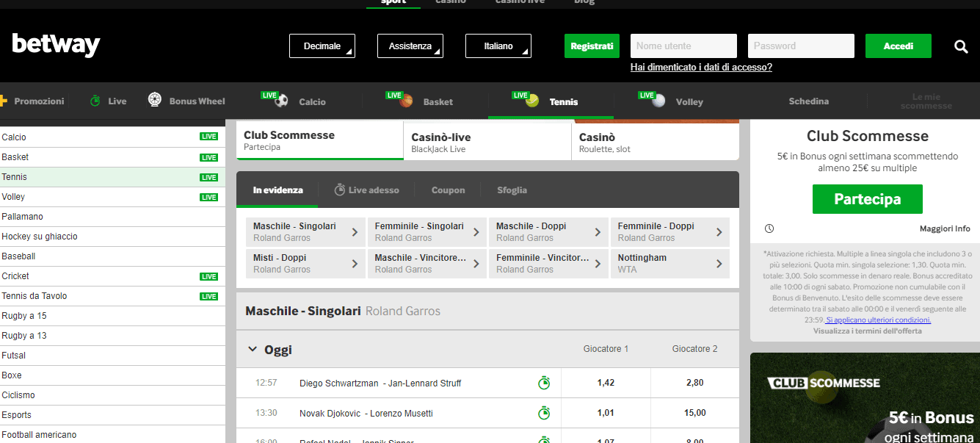Image resolution: width=980 pixels, height=443 pixels.
Task: Click Hai dimenticato i dati di accesso link
Action: [x=701, y=67]
